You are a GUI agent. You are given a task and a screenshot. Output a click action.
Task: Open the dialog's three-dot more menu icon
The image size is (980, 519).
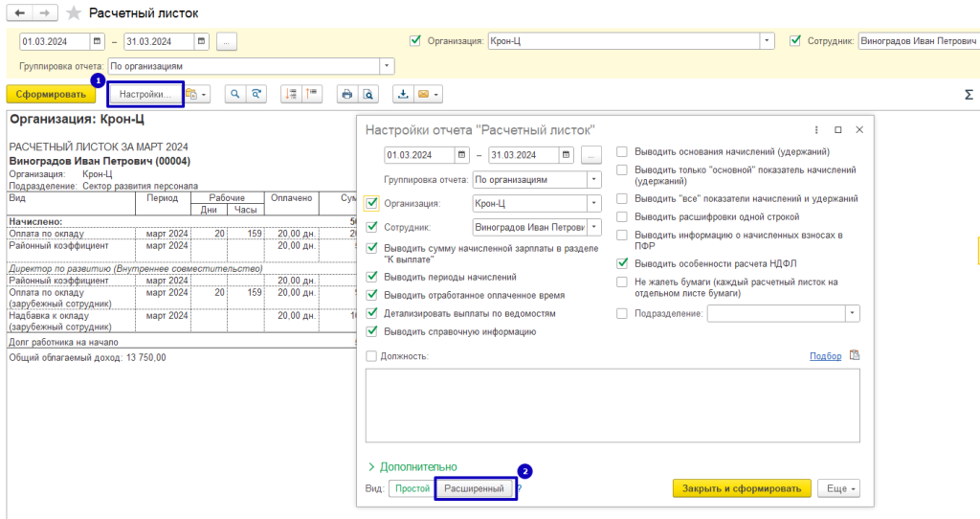(816, 130)
